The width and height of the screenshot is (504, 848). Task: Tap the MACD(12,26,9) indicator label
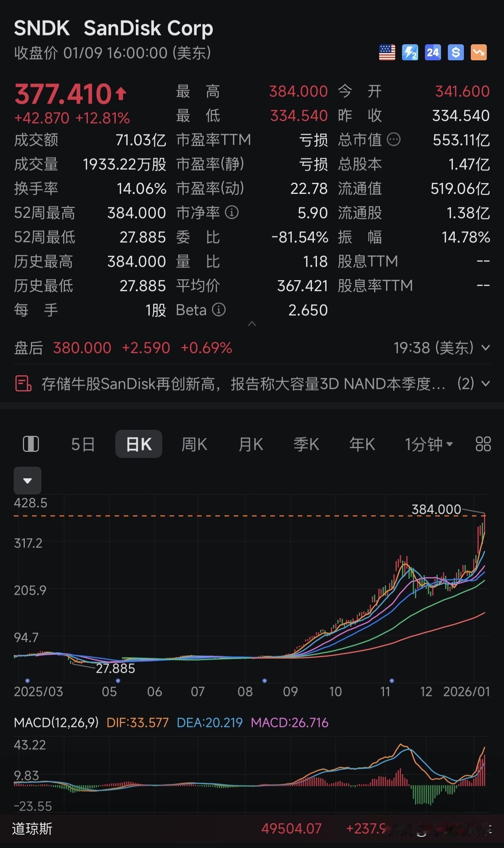[56, 722]
